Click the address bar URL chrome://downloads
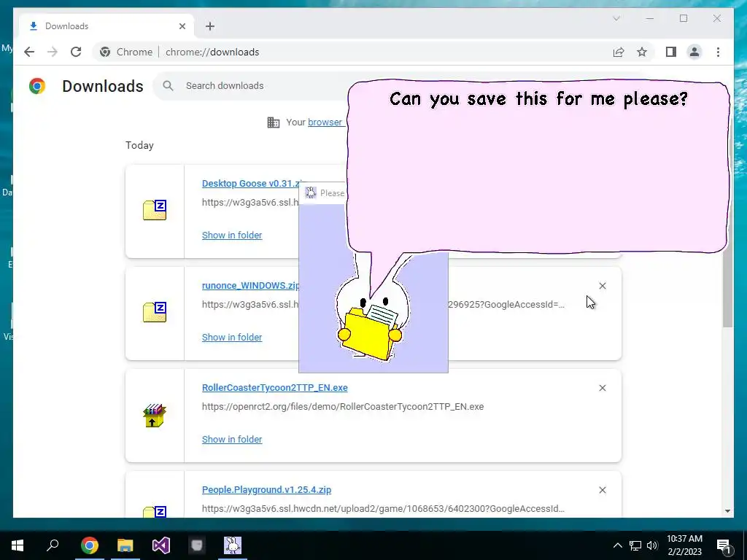Screen dimensions: 747x560 coord(212,52)
